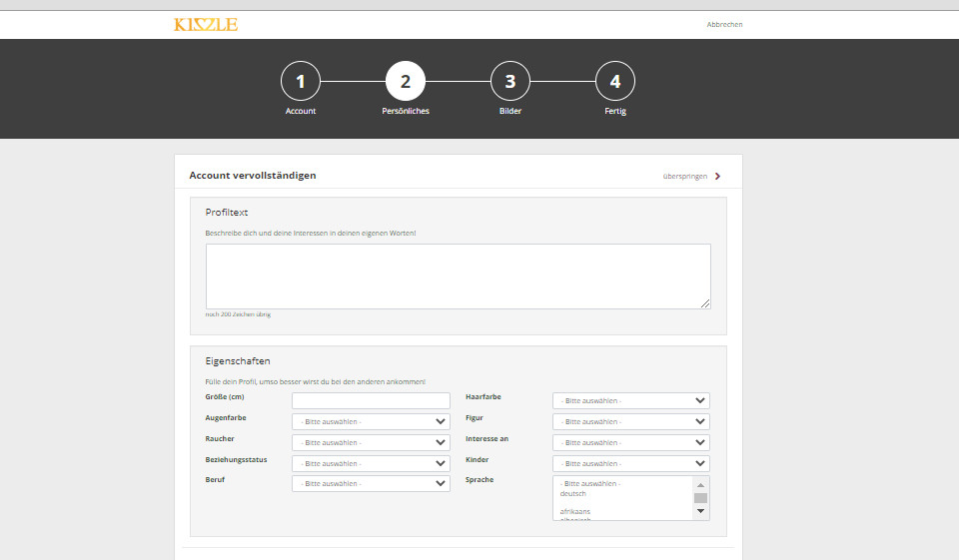Jump to step 4 Fertig circle
The height and width of the screenshot is (560, 959).
click(x=615, y=81)
